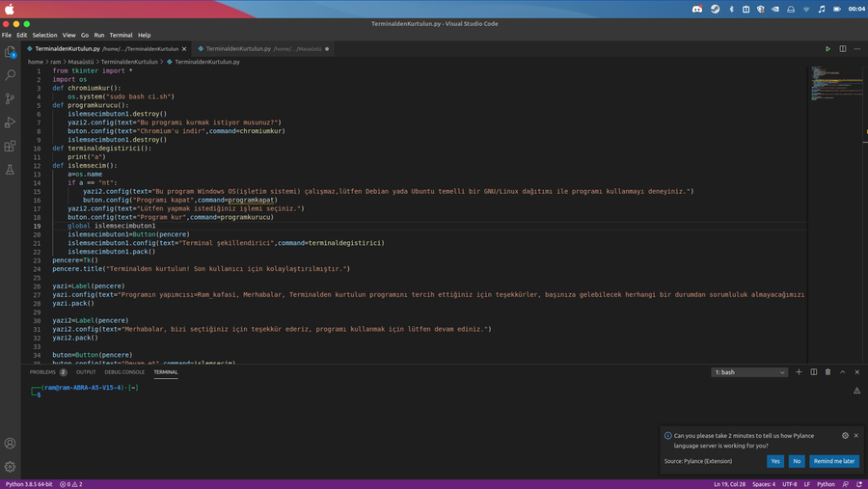868x489 pixels.
Task: Open the Discord tray icon
Action: point(697,9)
